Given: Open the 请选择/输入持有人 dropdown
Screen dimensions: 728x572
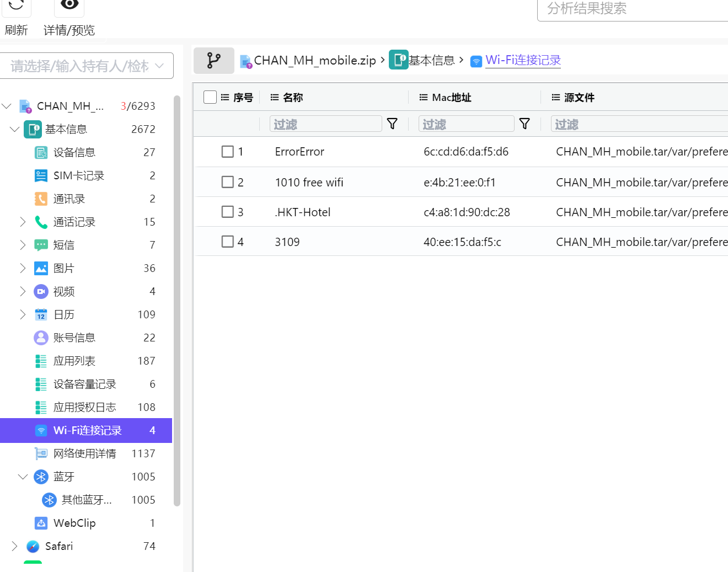Looking at the screenshot, I should [x=87, y=66].
